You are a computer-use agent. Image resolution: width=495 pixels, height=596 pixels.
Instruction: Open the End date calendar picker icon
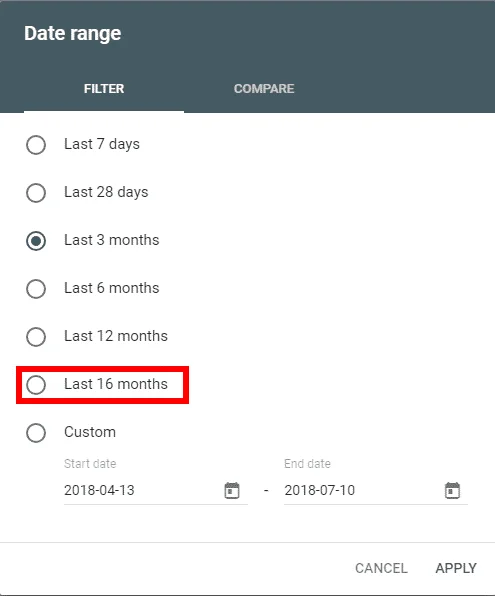[x=452, y=490]
